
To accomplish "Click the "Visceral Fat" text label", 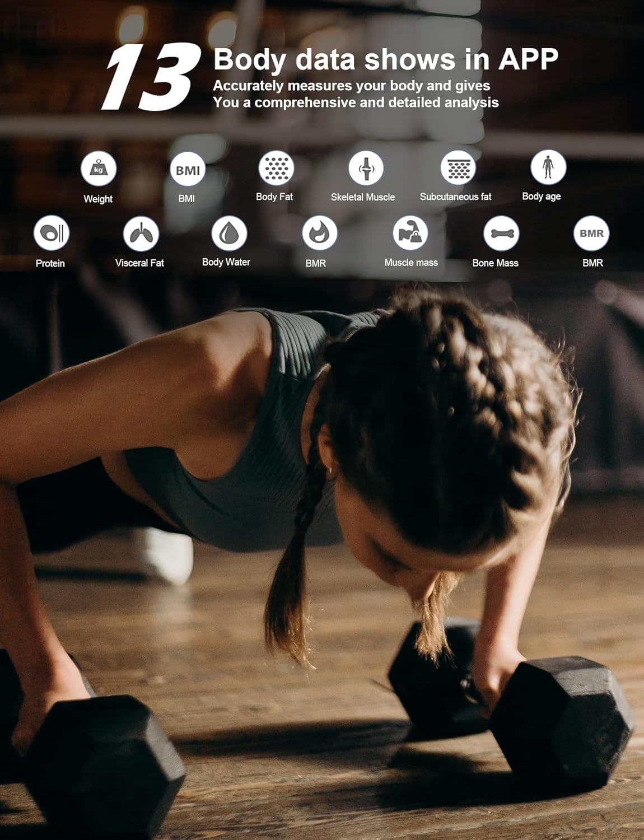I will pyautogui.click(x=139, y=263).
